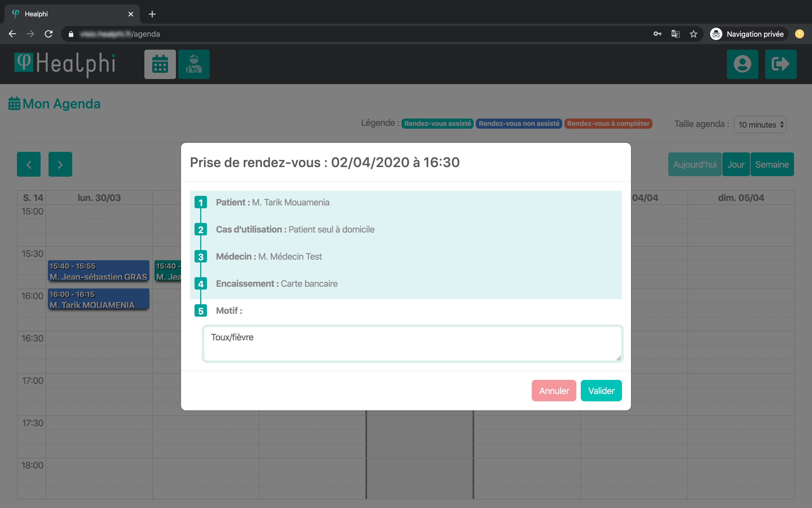Screen dimensions: 812x508
Task: Open the saved passwords key icon
Action: pos(657,34)
